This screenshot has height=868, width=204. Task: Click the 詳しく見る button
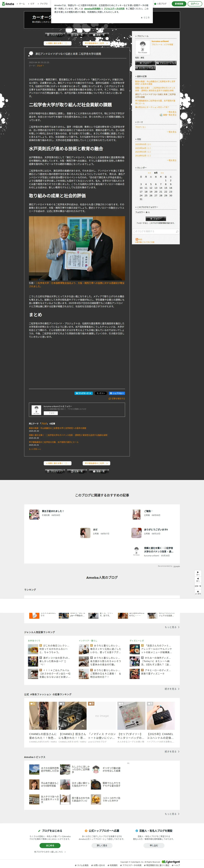pyautogui.click(x=102, y=845)
